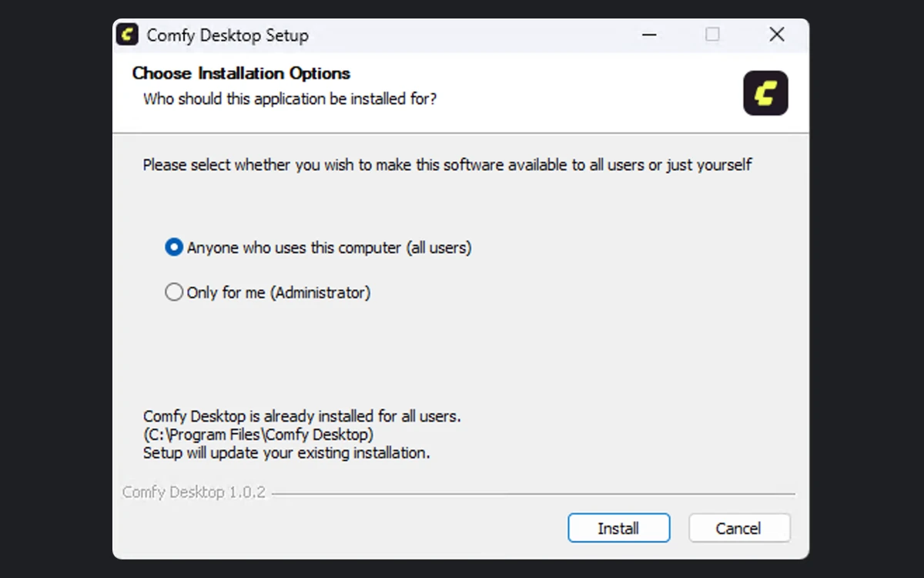Viewport: 924px width, 578px height.
Task: Click 'Setup will update your existing installation.' text
Action: click(286, 453)
